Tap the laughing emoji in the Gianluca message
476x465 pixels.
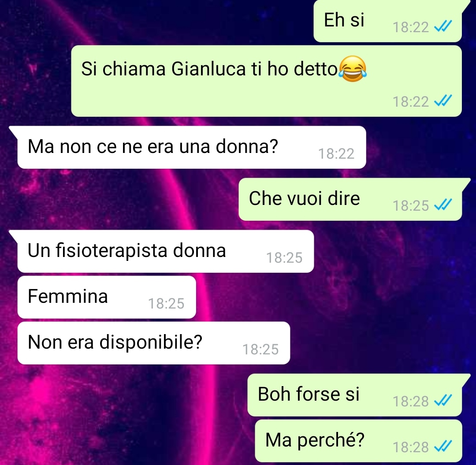click(353, 69)
